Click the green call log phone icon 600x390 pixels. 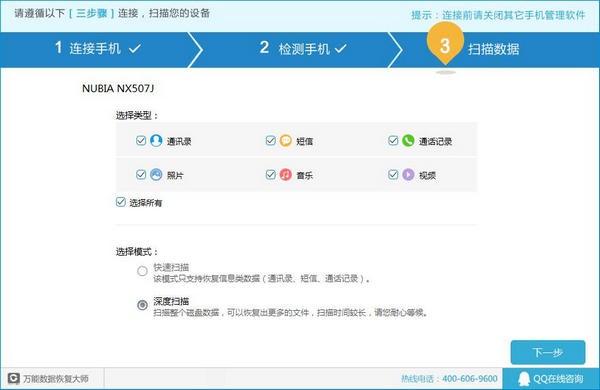coord(408,141)
